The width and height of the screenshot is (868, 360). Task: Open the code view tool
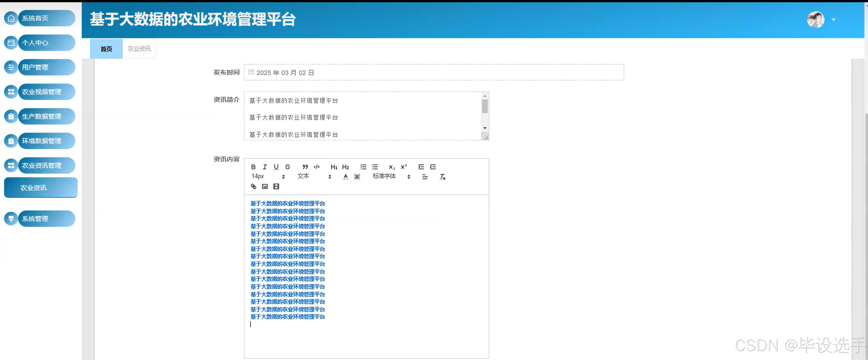coord(317,167)
